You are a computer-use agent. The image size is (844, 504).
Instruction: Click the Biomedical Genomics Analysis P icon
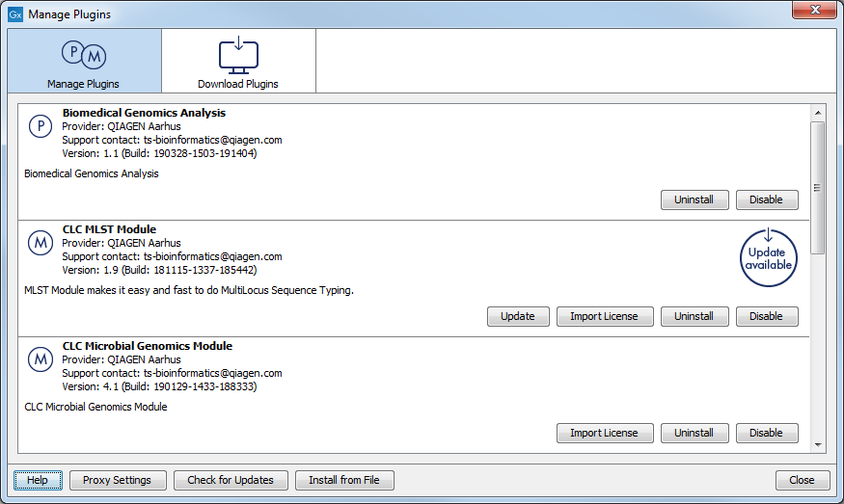pos(40,127)
